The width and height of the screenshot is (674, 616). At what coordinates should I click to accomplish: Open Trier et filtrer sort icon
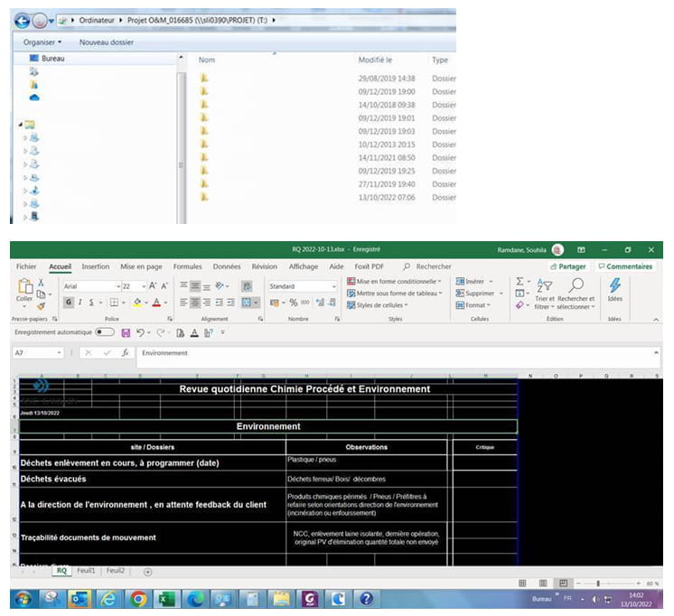point(545,286)
